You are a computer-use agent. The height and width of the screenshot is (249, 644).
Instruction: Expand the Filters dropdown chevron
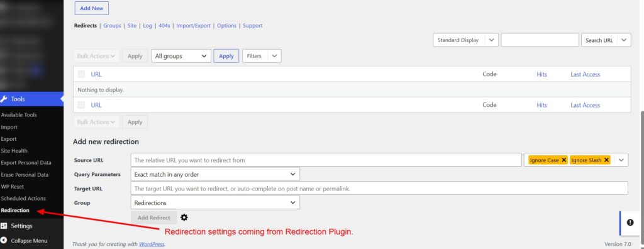coord(274,56)
